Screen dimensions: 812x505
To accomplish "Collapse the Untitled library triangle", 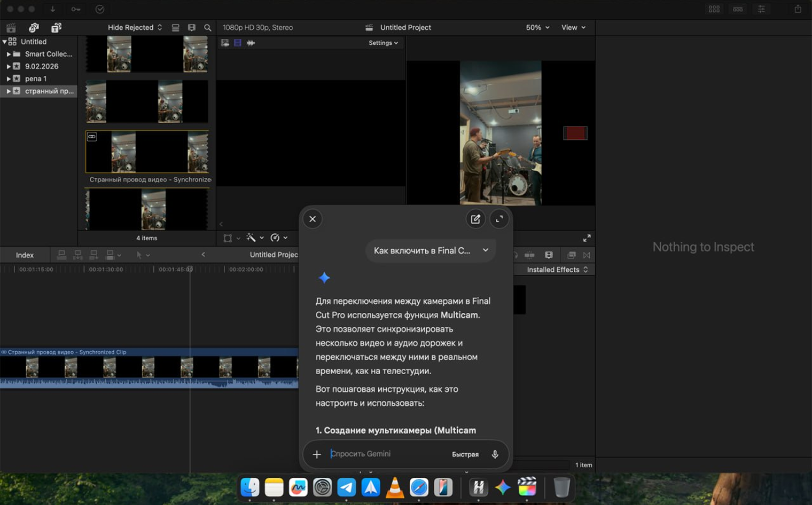I will tap(4, 42).
